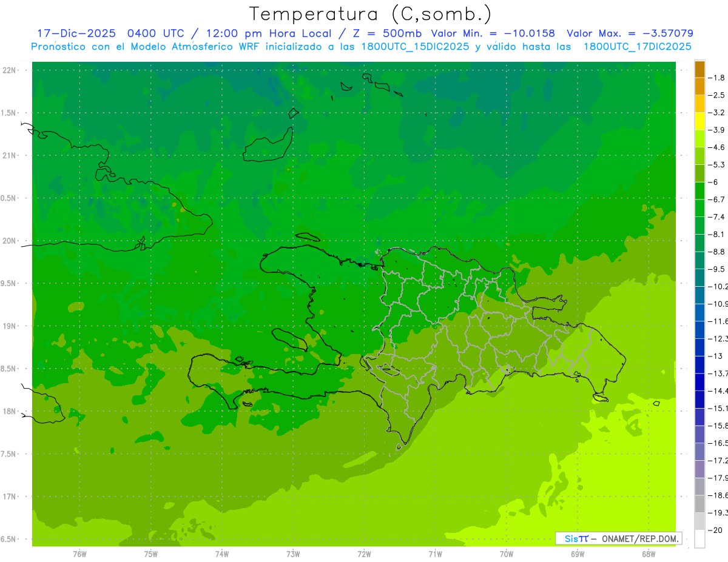Click the '17N' latitude axis label
The image size is (728, 562).
[10, 497]
